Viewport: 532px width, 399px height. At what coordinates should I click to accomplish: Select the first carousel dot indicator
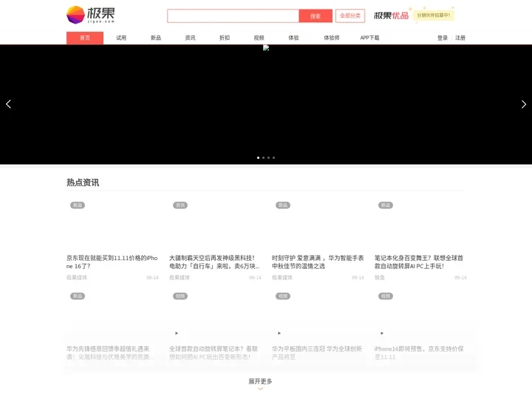click(x=258, y=158)
